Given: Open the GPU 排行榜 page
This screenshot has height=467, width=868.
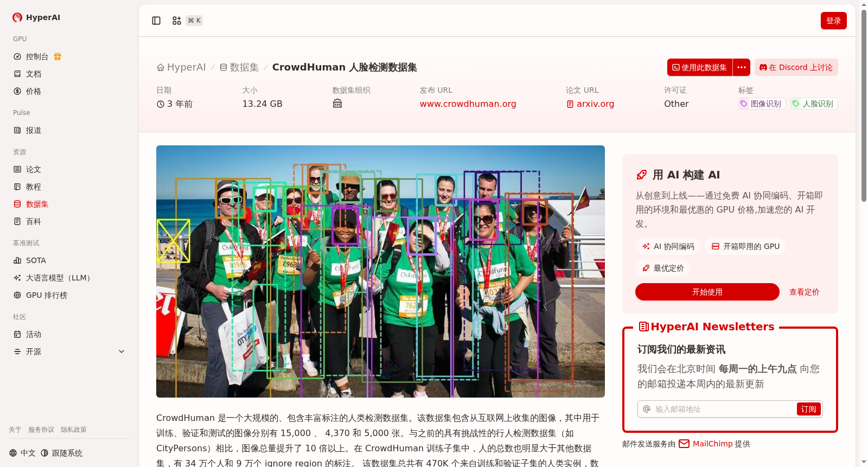Looking at the screenshot, I should pos(69,295).
